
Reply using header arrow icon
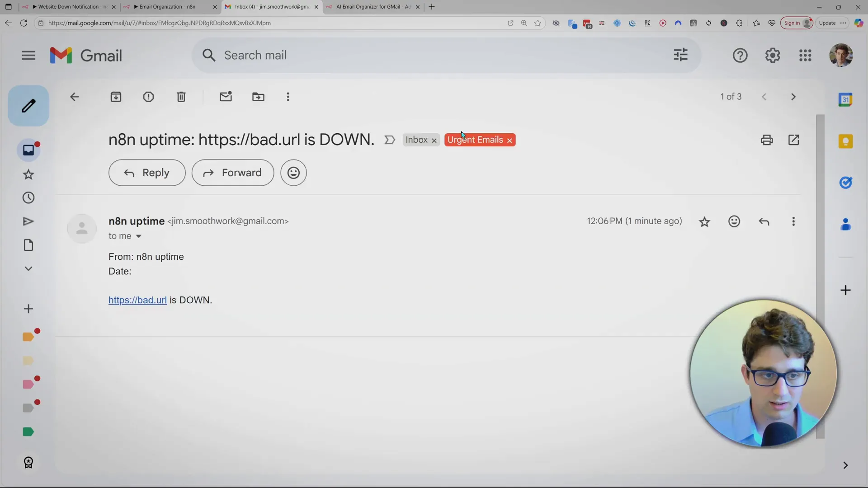click(x=764, y=221)
